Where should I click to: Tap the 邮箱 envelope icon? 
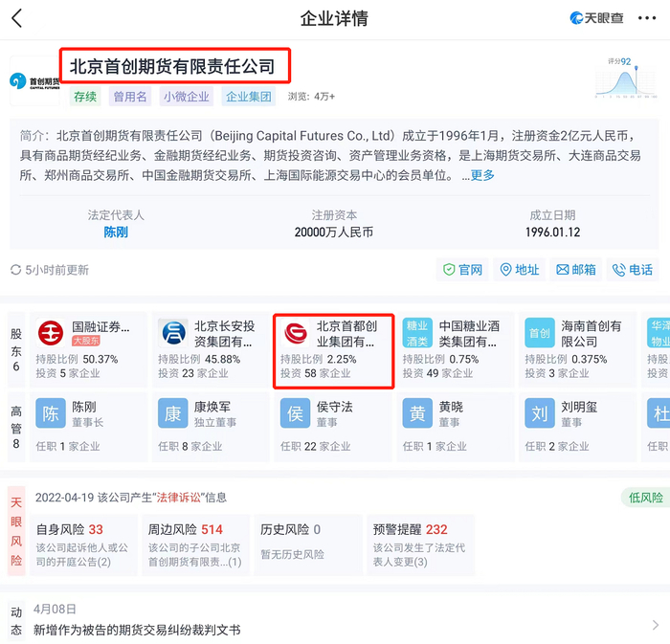[x=563, y=270]
